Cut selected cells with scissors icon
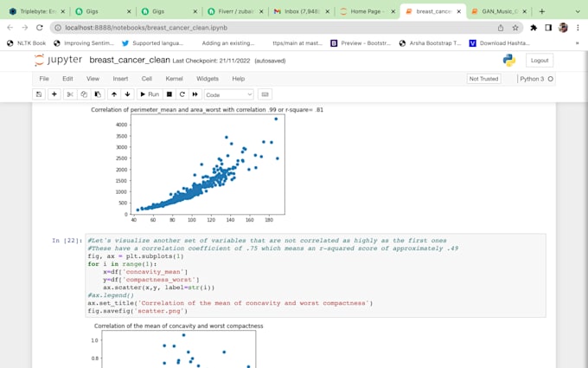Viewport: 588px width, 368px height. [x=70, y=94]
